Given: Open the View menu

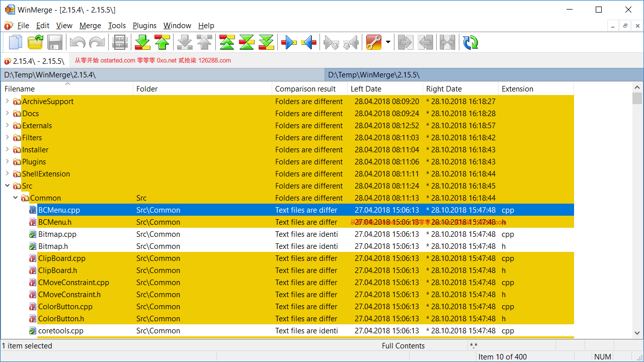Looking at the screenshot, I should point(64,26).
